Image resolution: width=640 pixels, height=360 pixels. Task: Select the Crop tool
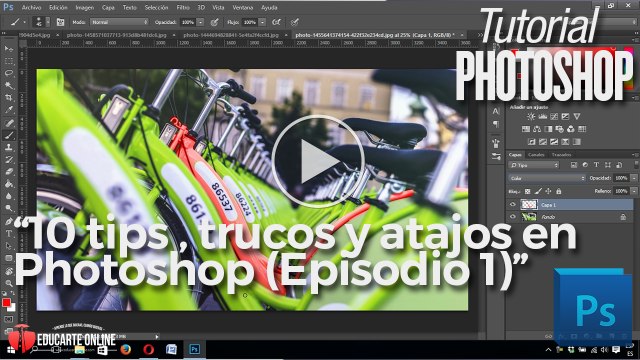(x=9, y=98)
